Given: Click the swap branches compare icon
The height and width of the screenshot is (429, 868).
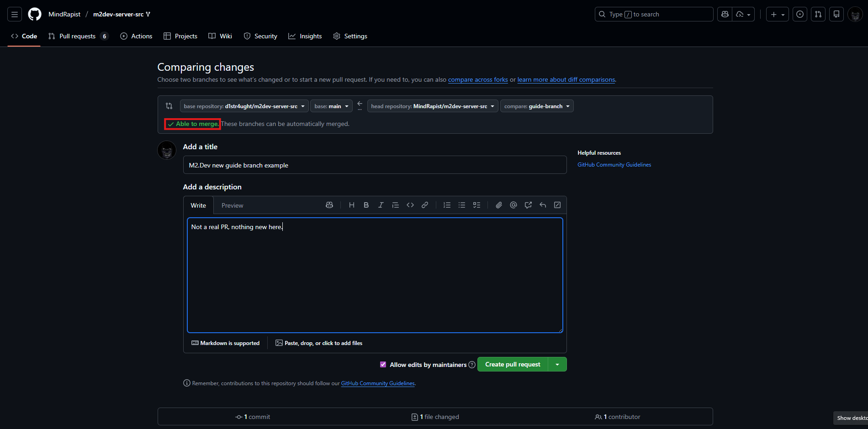Looking at the screenshot, I should [169, 106].
